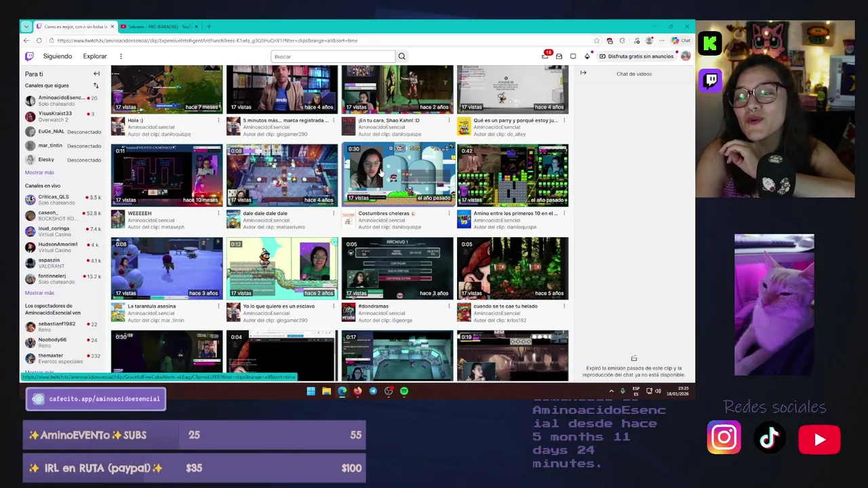The height and width of the screenshot is (488, 868).
Task: Open the clip title ¡En tu cara, Shao Kahn!
Action: [389, 121]
